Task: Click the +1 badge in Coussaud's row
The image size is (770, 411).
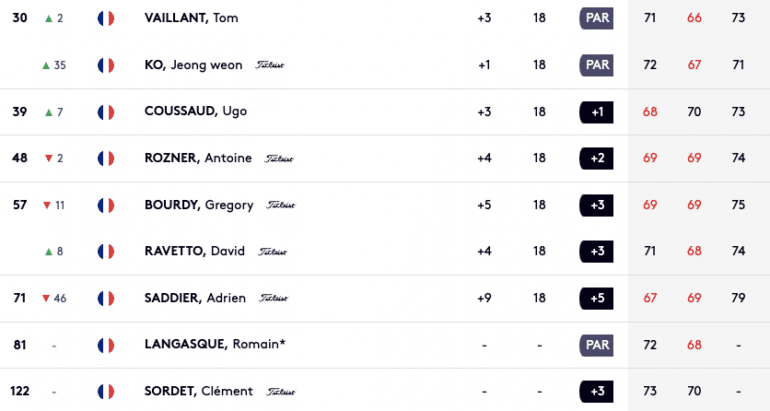Action: [597, 112]
